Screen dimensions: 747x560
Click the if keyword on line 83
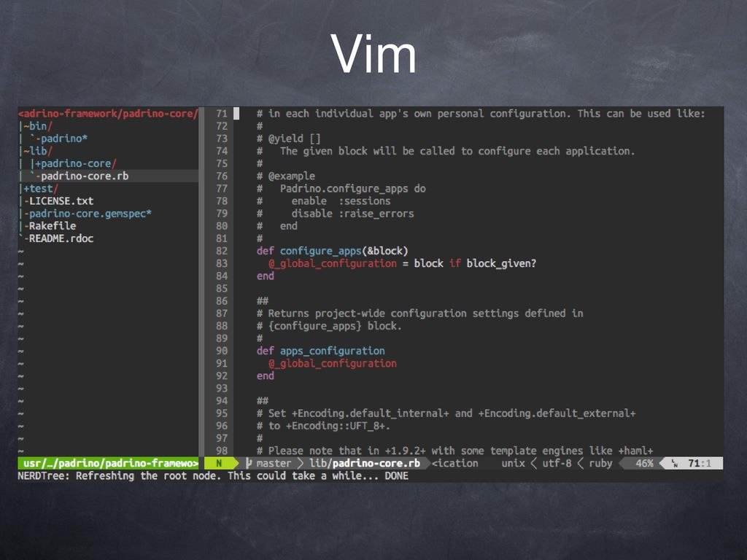(x=455, y=263)
